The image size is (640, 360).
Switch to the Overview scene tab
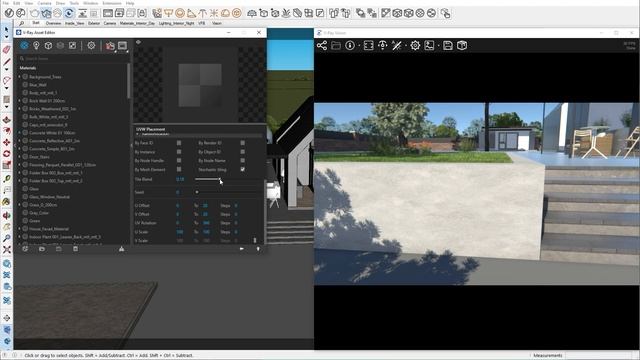pyautogui.click(x=53, y=23)
